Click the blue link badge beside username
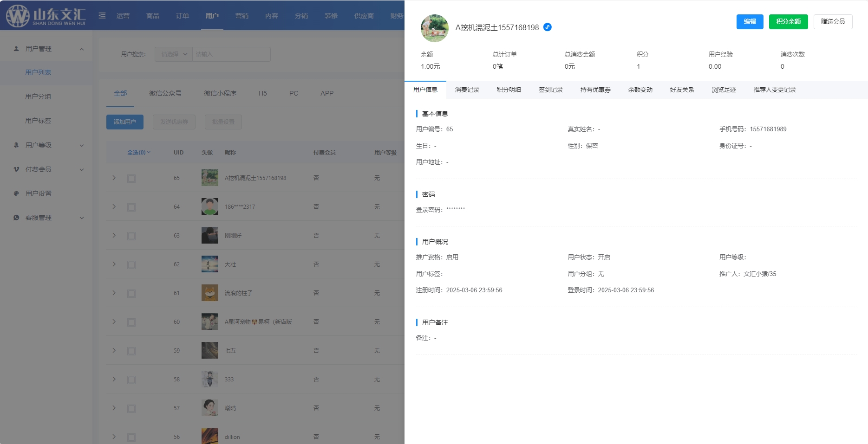Screen dimensions: 868x444 coord(548,27)
